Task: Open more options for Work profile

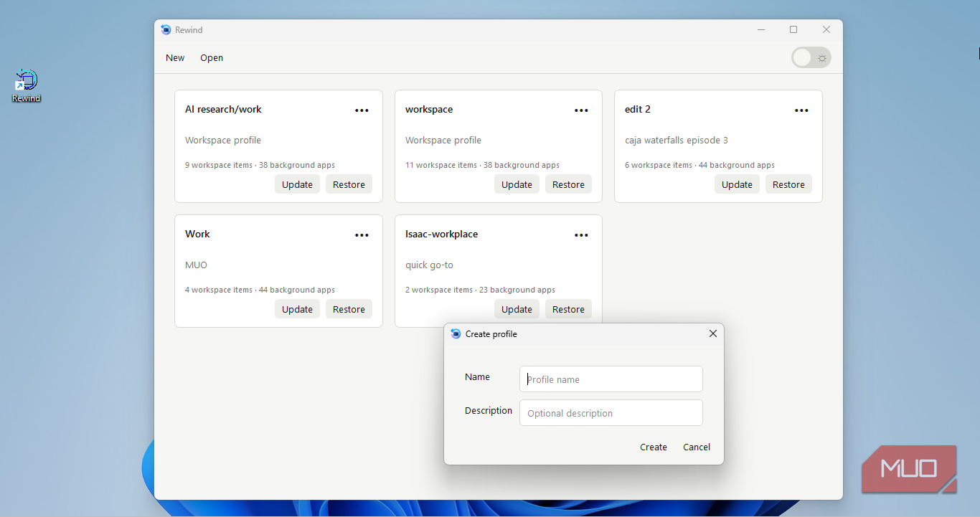Action: coord(362,235)
